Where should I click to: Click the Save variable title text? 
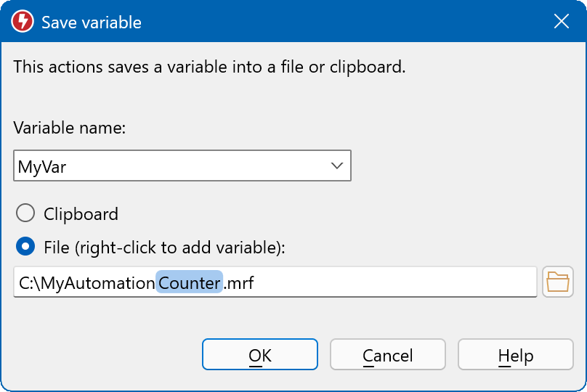click(x=92, y=23)
